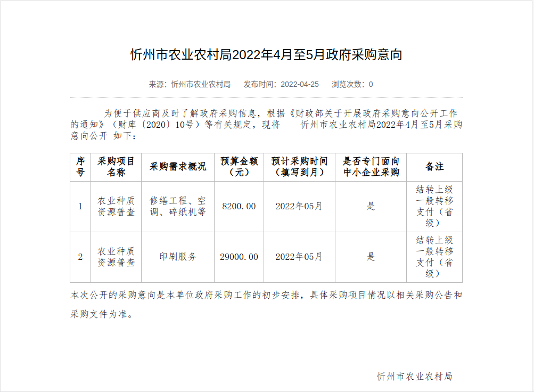Click the page title about 2022年4月至5月政府采购意向
The image size is (534, 392).
(266, 54)
